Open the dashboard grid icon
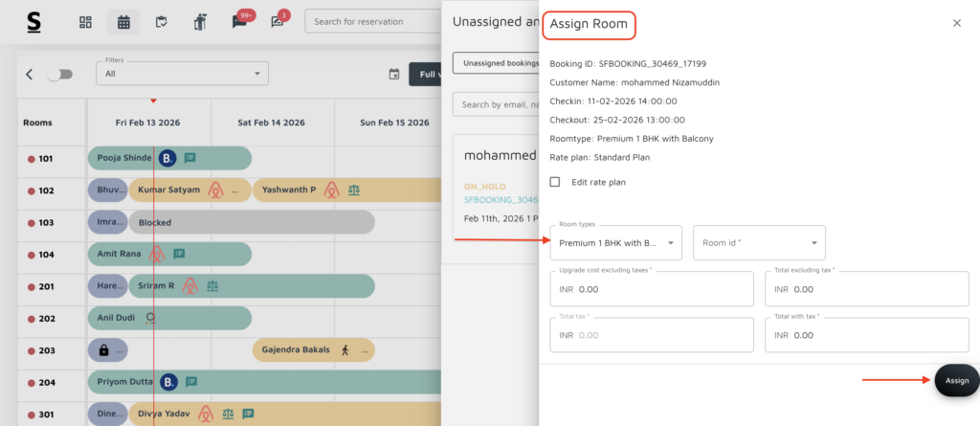 point(85,22)
